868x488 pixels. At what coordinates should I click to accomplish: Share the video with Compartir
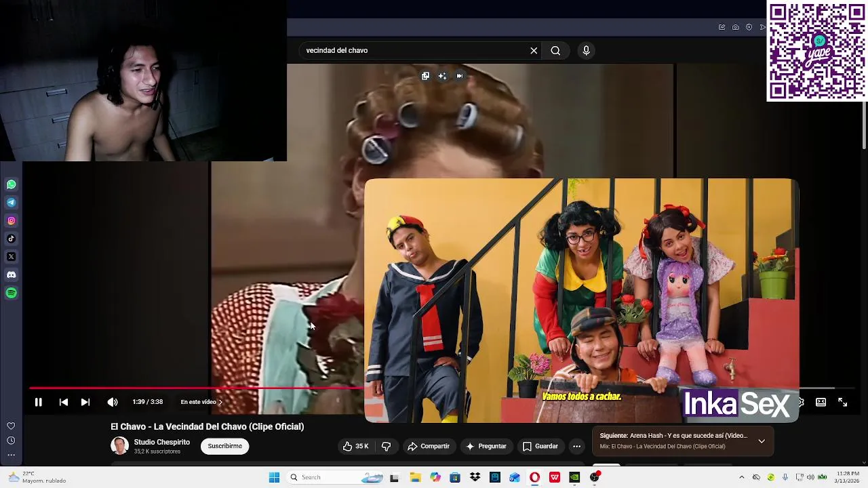point(429,446)
